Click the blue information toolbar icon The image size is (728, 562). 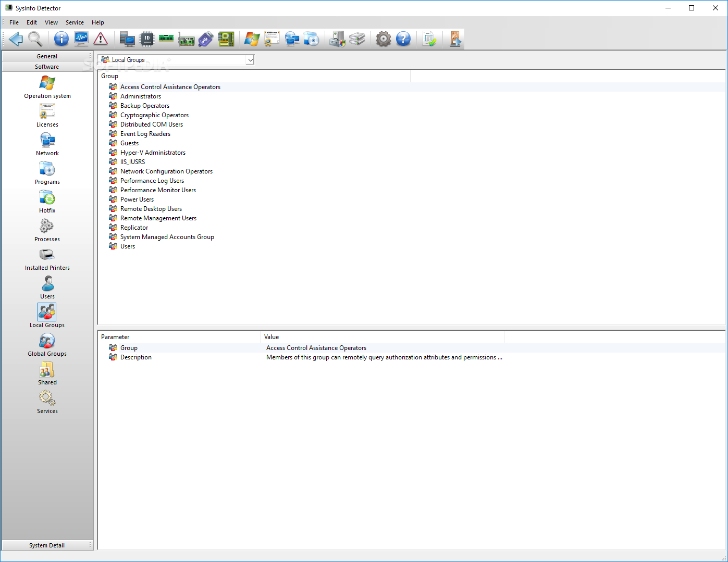tap(61, 39)
